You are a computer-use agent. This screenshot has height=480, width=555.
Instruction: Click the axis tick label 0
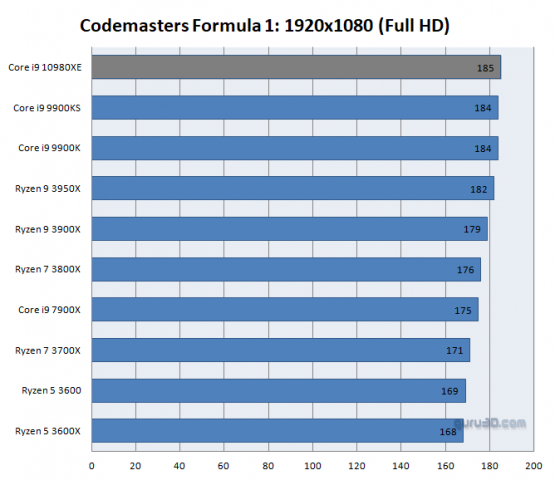coord(92,466)
